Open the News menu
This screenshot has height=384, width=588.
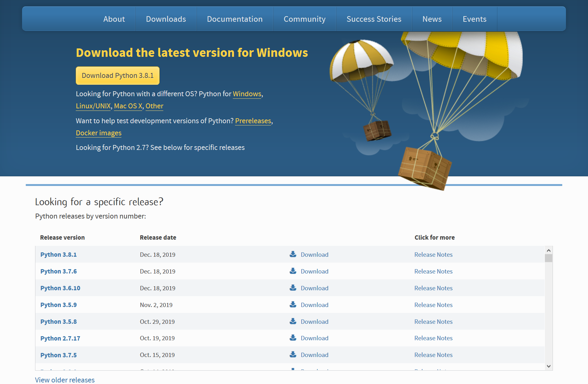pos(432,19)
